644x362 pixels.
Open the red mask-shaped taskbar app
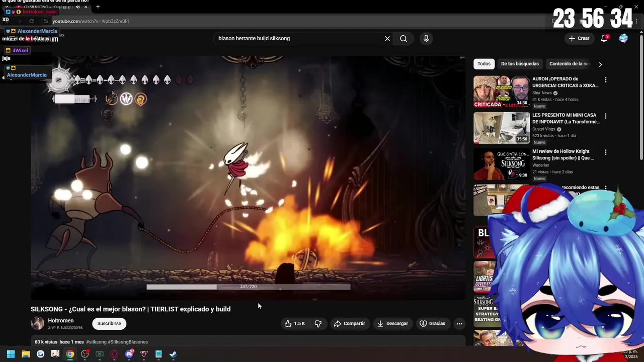pyautogui.click(x=144, y=354)
